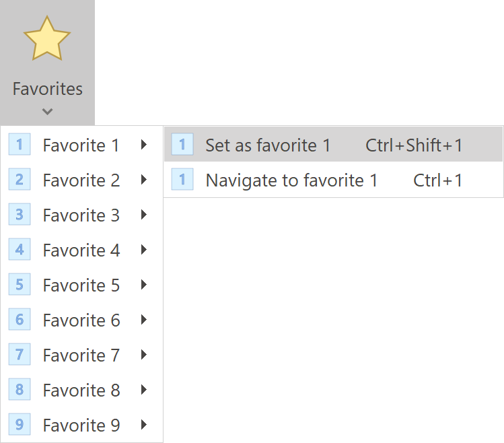The height and width of the screenshot is (443, 504).
Task: Click the yellow Favorites star icon
Action: pos(47,38)
